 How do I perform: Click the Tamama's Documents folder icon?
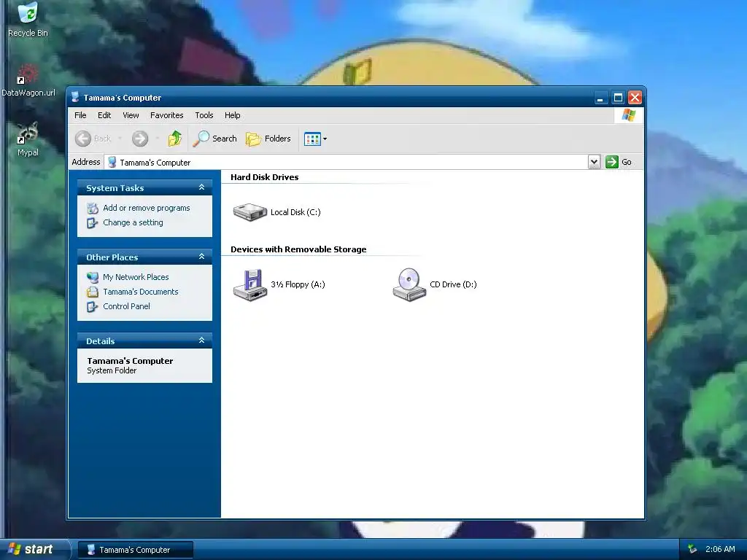click(93, 292)
